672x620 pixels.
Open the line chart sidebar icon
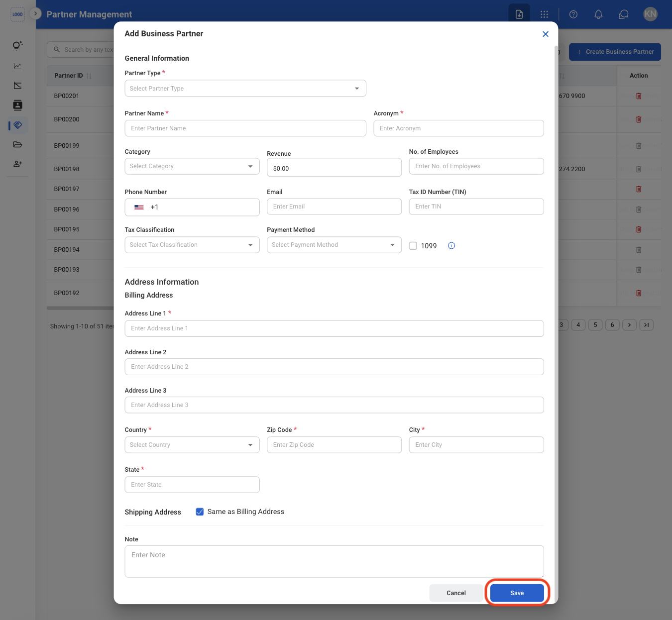pyautogui.click(x=17, y=66)
